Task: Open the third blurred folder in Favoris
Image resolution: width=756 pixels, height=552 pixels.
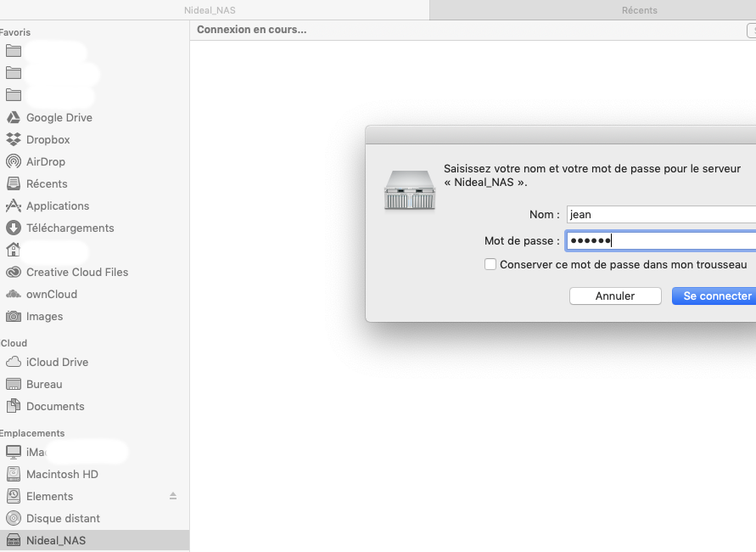Action: 13,95
